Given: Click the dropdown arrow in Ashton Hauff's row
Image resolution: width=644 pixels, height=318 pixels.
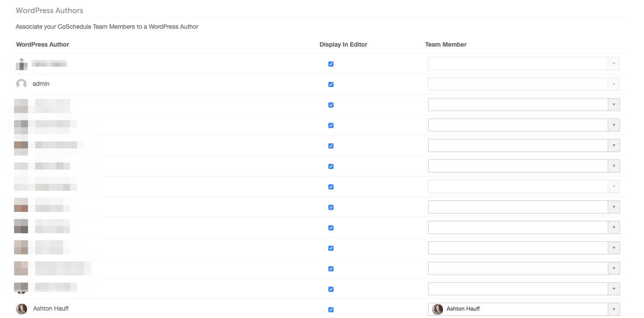Looking at the screenshot, I should pos(613,309).
